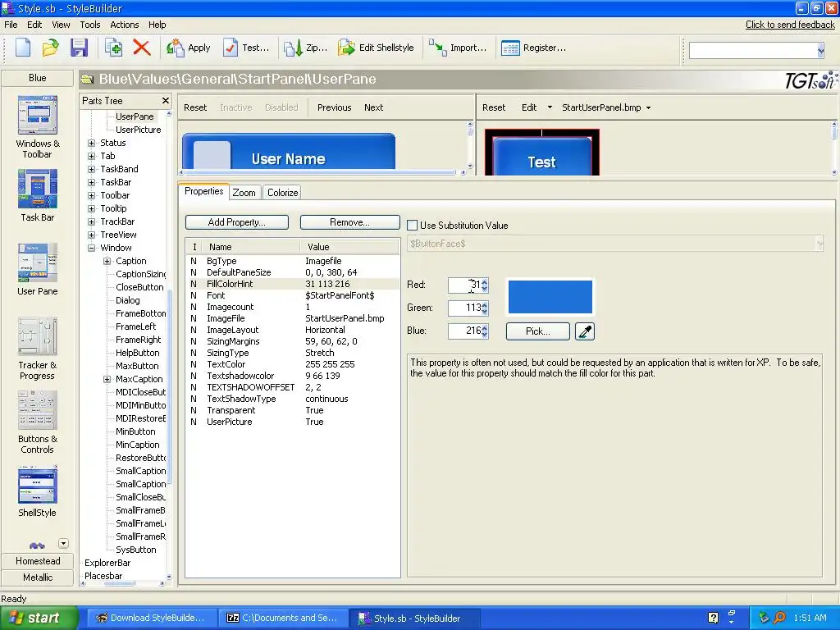Click the start button on taskbar
The height and width of the screenshot is (630, 840).
(39, 618)
